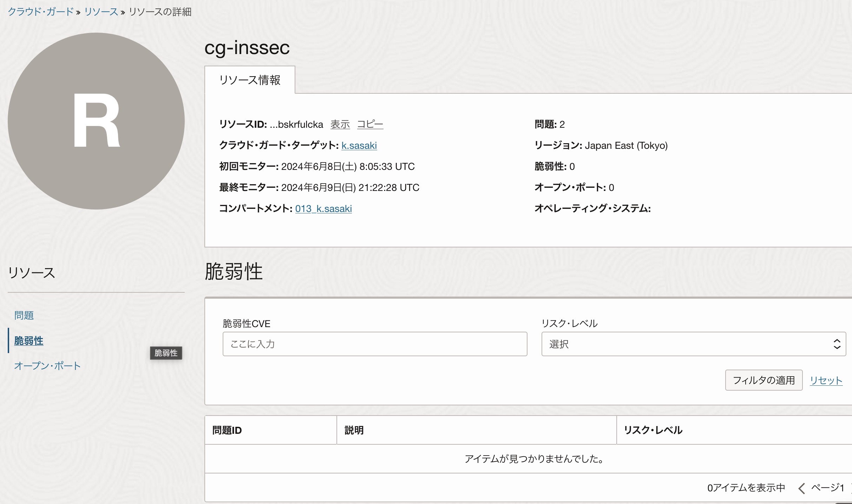Image resolution: width=852 pixels, height=504 pixels.
Task: Select 脆弱性 in the resource sidebar
Action: [x=29, y=341]
